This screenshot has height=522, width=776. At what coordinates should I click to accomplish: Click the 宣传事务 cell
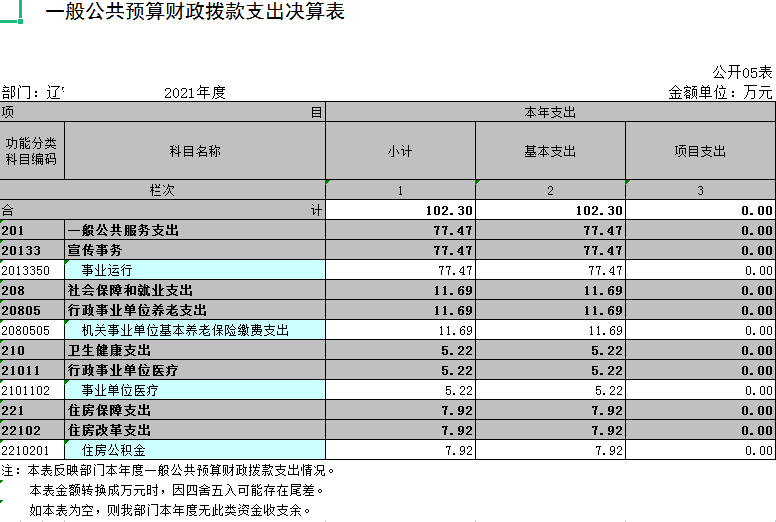click(195, 250)
